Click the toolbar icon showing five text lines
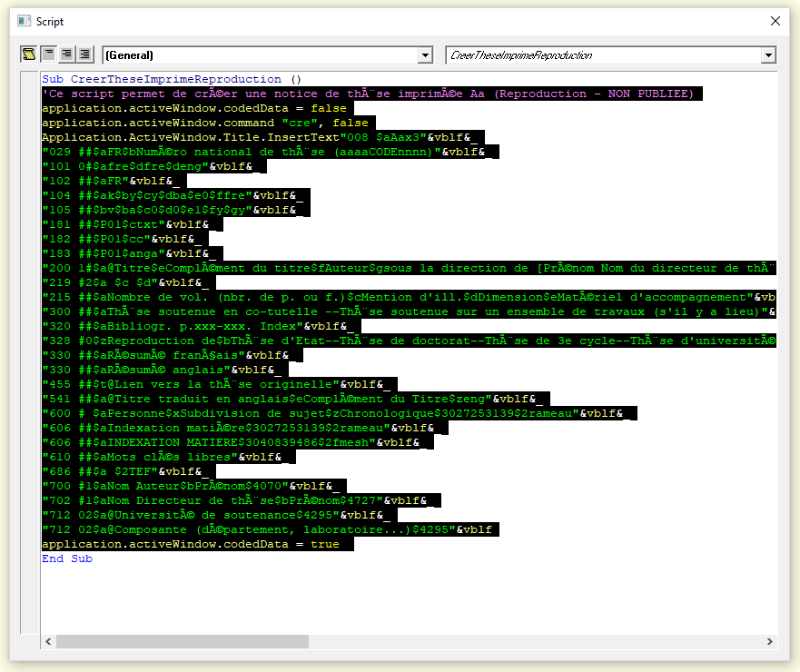This screenshot has height=672, width=800. tap(84, 54)
